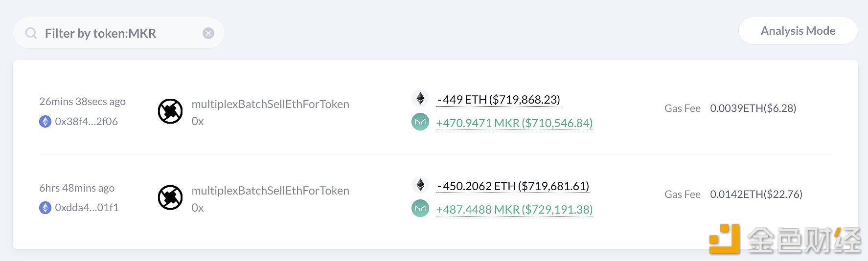Click Ethereum chain icon beside 0xdda4...01f1

tap(45, 208)
